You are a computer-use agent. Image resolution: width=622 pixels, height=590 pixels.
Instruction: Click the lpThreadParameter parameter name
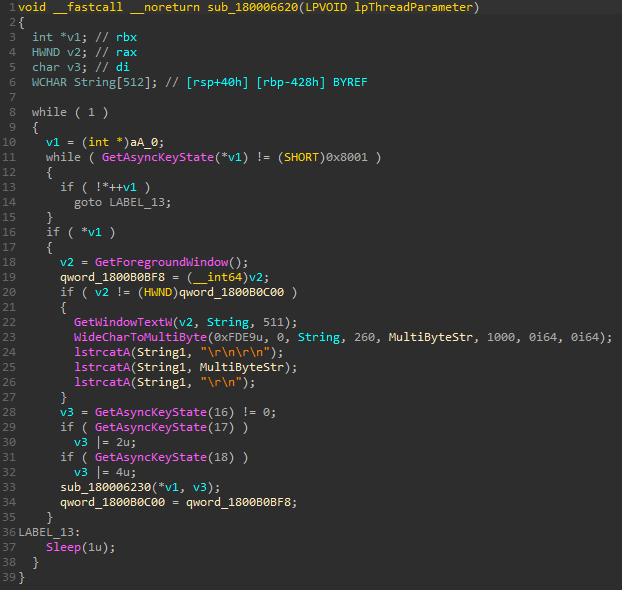414,7
